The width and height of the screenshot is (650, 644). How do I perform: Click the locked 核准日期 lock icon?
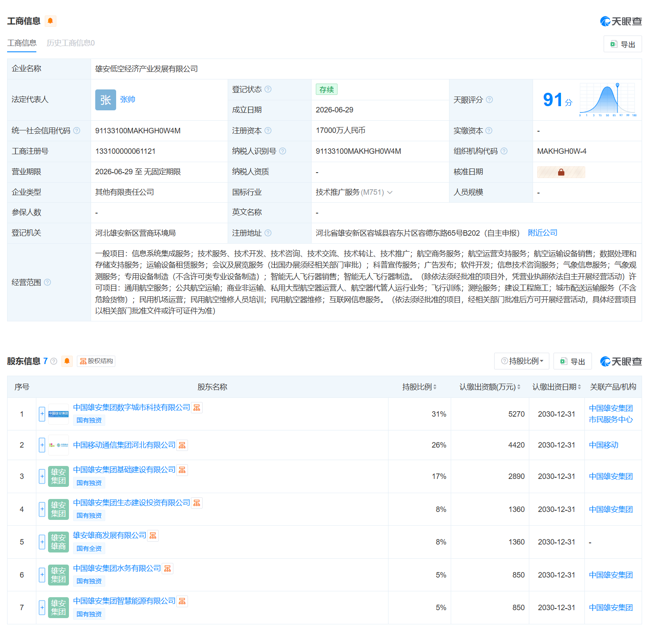(x=561, y=172)
